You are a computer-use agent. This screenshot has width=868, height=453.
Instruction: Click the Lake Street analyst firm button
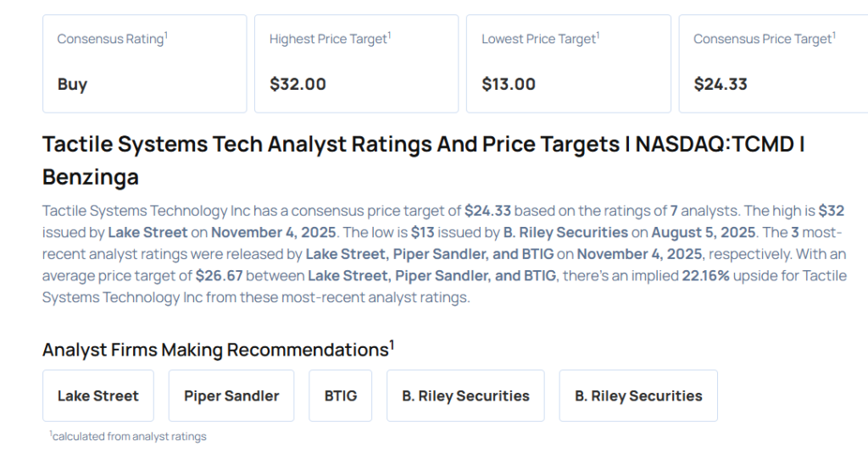click(x=98, y=395)
